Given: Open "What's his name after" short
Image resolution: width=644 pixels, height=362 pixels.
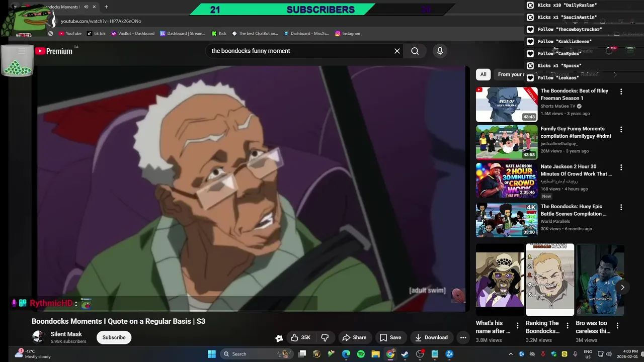Looking at the screenshot, I should [x=500, y=280].
